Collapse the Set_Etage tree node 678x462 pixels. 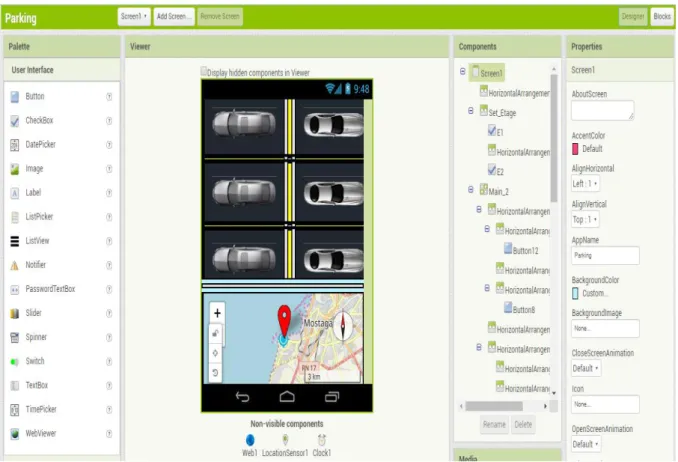click(471, 111)
